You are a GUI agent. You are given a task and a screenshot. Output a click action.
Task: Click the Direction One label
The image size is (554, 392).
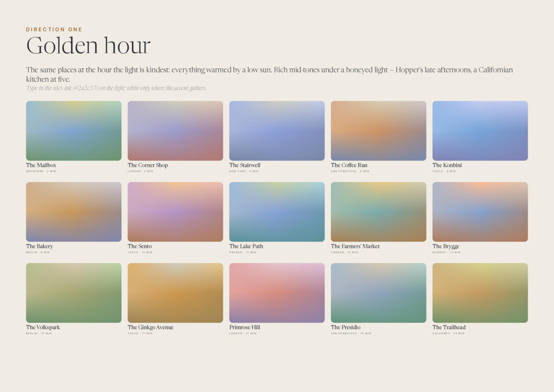coord(54,30)
